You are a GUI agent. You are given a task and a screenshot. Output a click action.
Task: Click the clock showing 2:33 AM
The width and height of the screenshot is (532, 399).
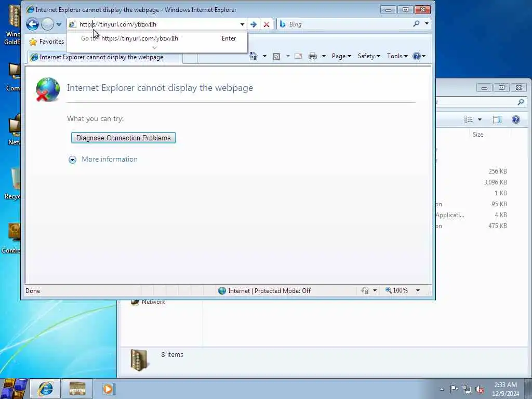click(506, 389)
